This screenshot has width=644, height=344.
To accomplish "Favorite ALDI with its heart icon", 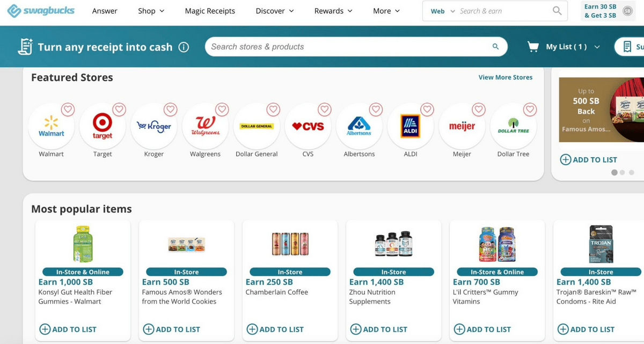I will pos(427,109).
